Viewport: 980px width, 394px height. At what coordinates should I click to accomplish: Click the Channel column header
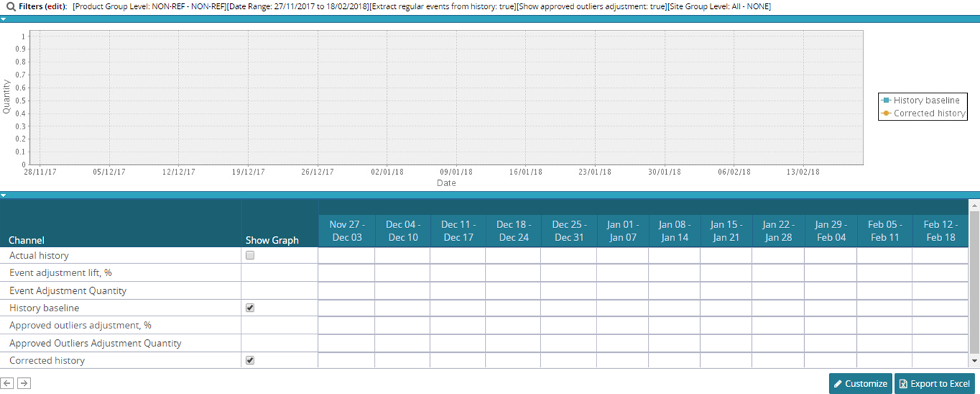pyautogui.click(x=26, y=240)
